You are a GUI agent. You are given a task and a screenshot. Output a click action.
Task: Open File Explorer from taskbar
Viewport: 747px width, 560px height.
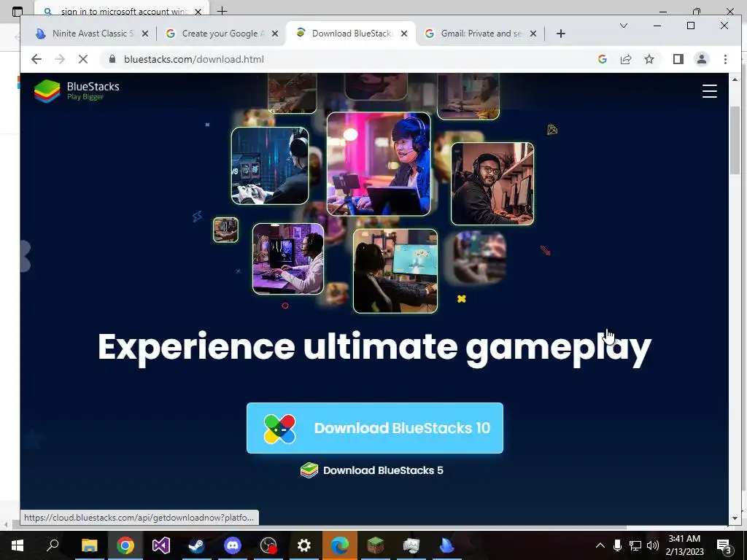pyautogui.click(x=89, y=545)
